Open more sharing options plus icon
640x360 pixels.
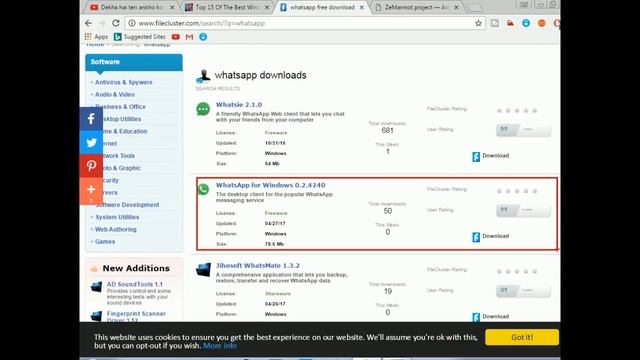click(x=91, y=190)
